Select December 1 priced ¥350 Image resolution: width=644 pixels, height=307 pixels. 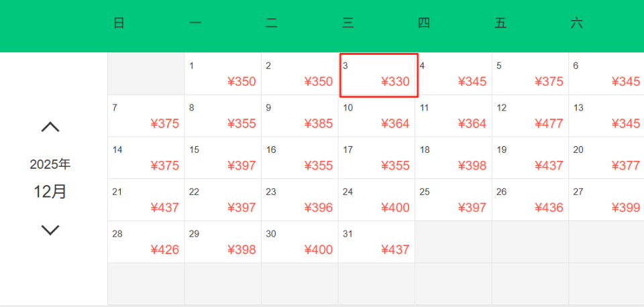pos(223,74)
